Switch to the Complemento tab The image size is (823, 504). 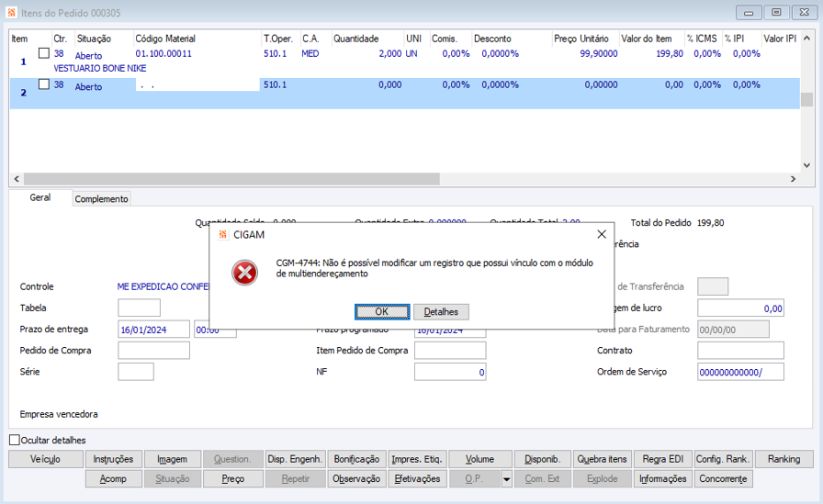coord(101,199)
